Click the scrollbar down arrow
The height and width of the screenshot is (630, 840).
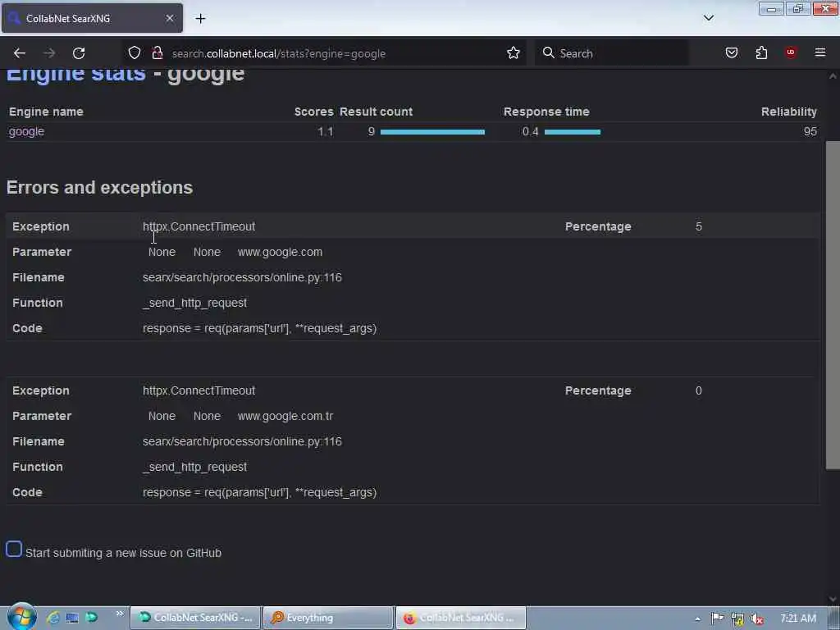(833, 599)
